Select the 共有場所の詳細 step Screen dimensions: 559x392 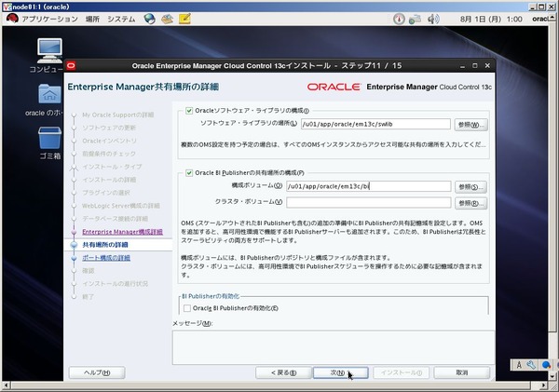(x=105, y=245)
